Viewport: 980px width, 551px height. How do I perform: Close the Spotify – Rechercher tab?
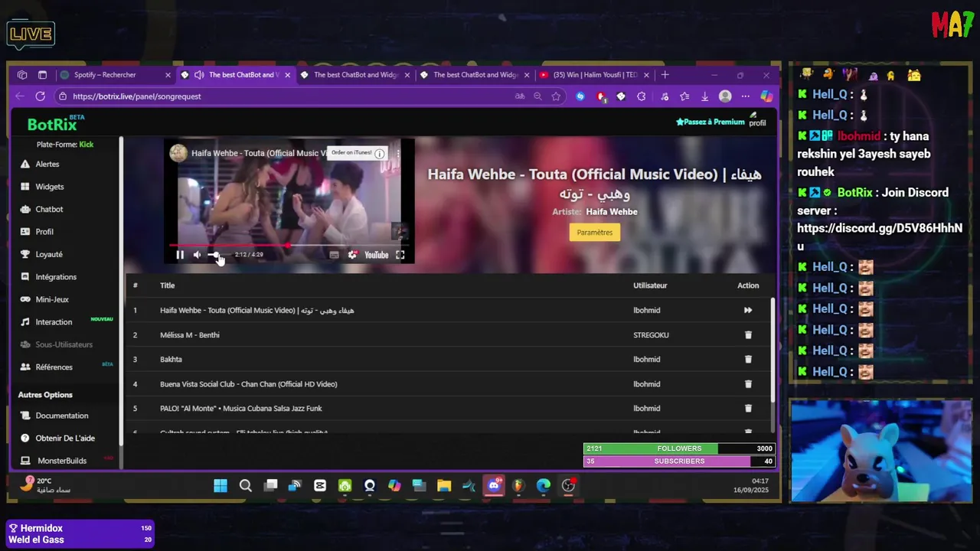coord(168,75)
